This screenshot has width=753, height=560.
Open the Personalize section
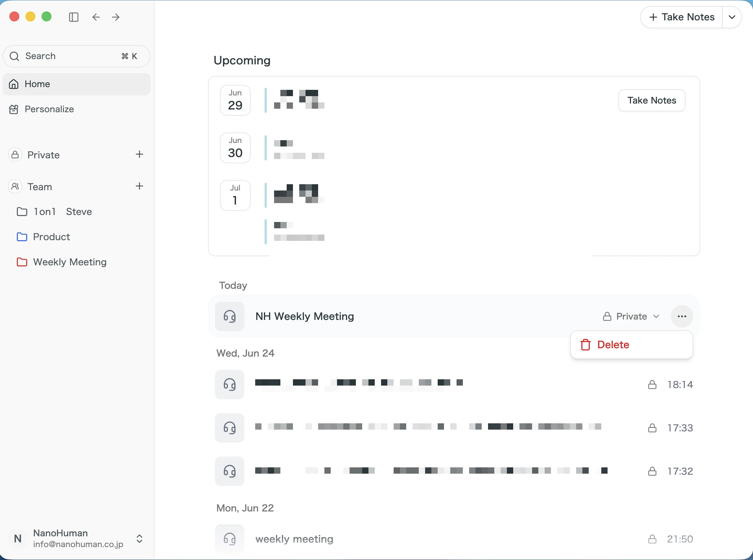pyautogui.click(x=77, y=109)
